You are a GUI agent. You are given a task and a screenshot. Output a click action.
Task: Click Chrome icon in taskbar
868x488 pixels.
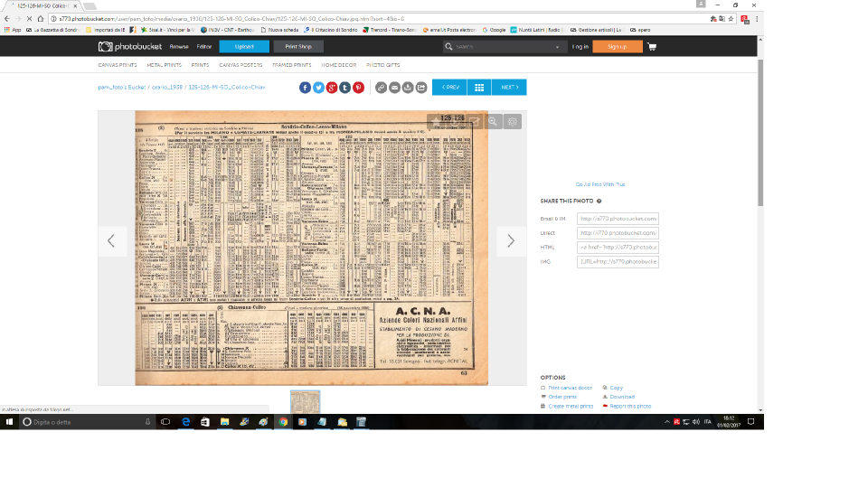[283, 422]
